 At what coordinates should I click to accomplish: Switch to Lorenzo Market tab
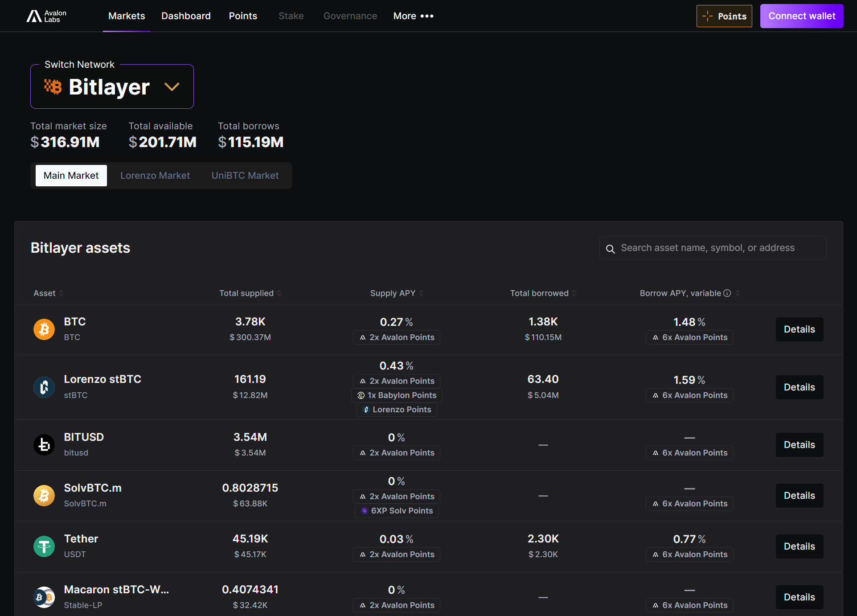pos(155,176)
